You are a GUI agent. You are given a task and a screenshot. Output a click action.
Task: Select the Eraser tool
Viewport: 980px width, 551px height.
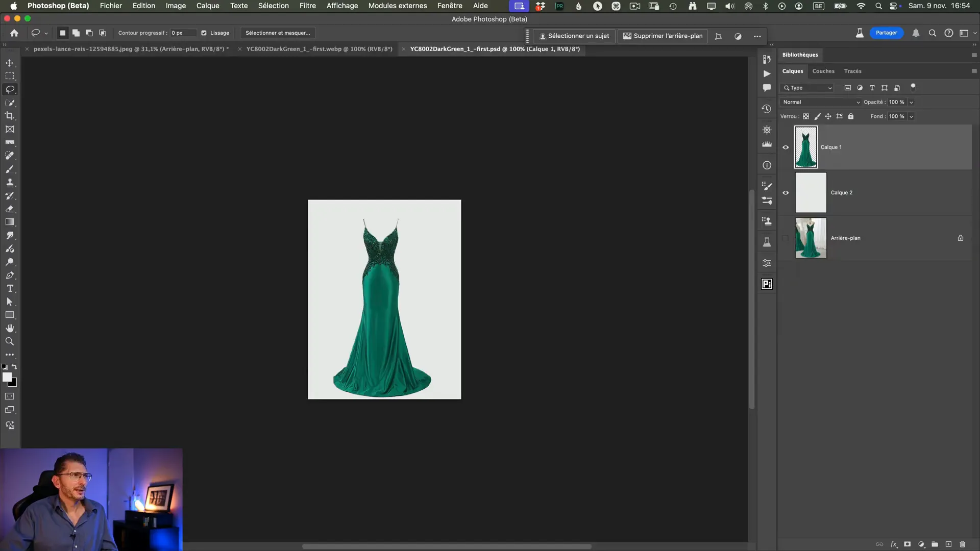click(x=10, y=209)
